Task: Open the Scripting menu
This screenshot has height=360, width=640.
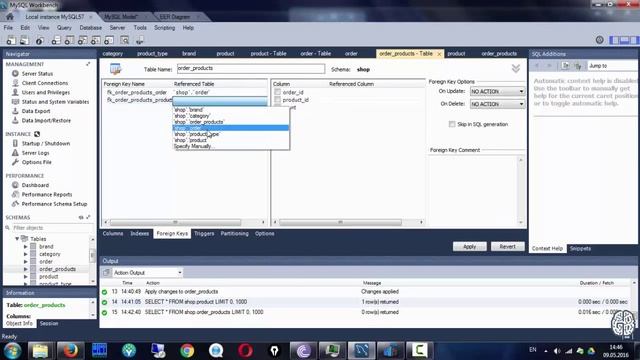Action: (x=164, y=28)
